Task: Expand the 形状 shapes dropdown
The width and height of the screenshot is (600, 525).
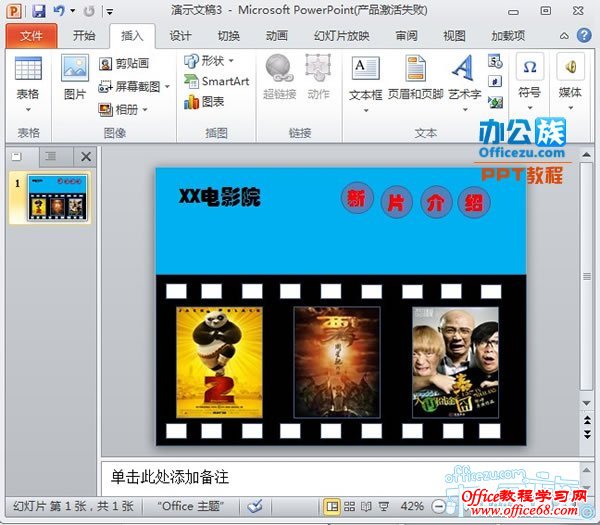Action: click(210, 61)
